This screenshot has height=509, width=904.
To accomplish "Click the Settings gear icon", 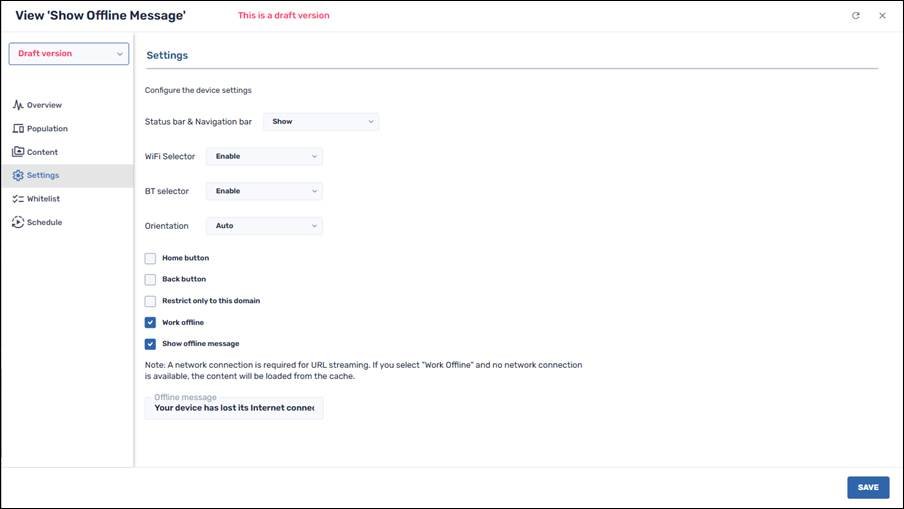I will (18, 176).
